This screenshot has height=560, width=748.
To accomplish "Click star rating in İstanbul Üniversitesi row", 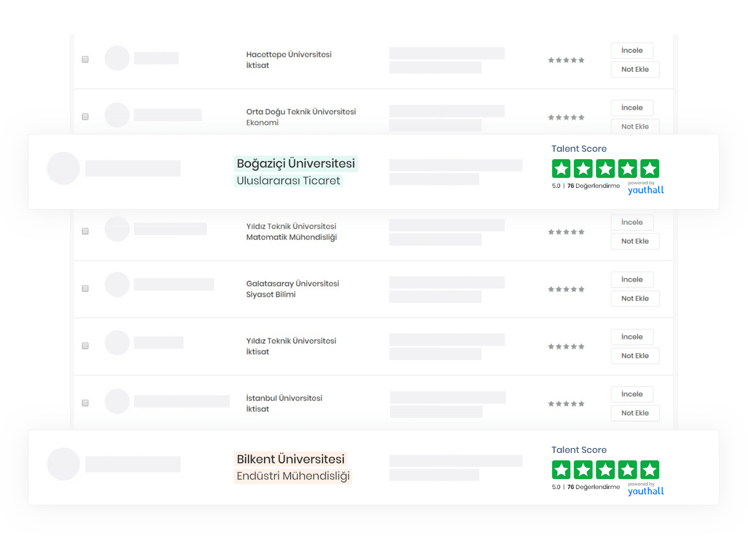I will 566,404.
